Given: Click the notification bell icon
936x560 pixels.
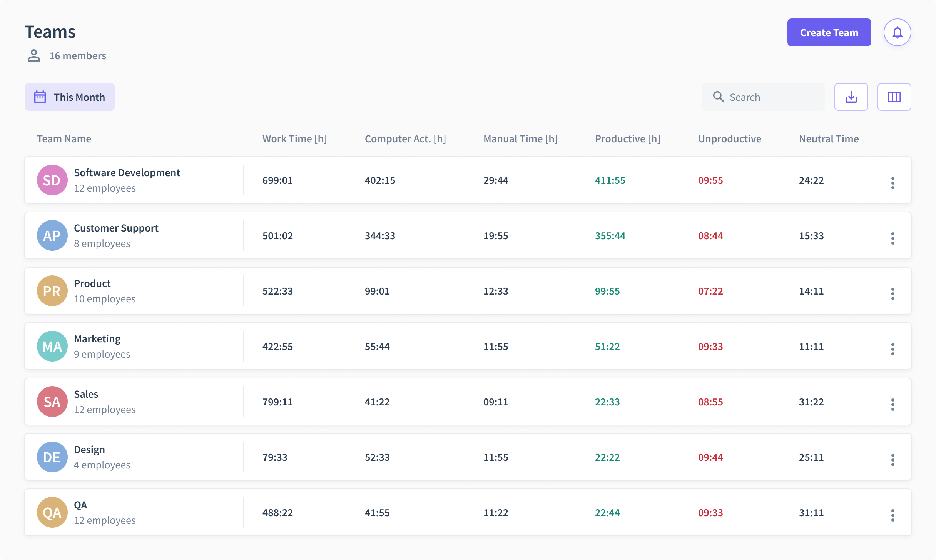Looking at the screenshot, I should click(897, 33).
